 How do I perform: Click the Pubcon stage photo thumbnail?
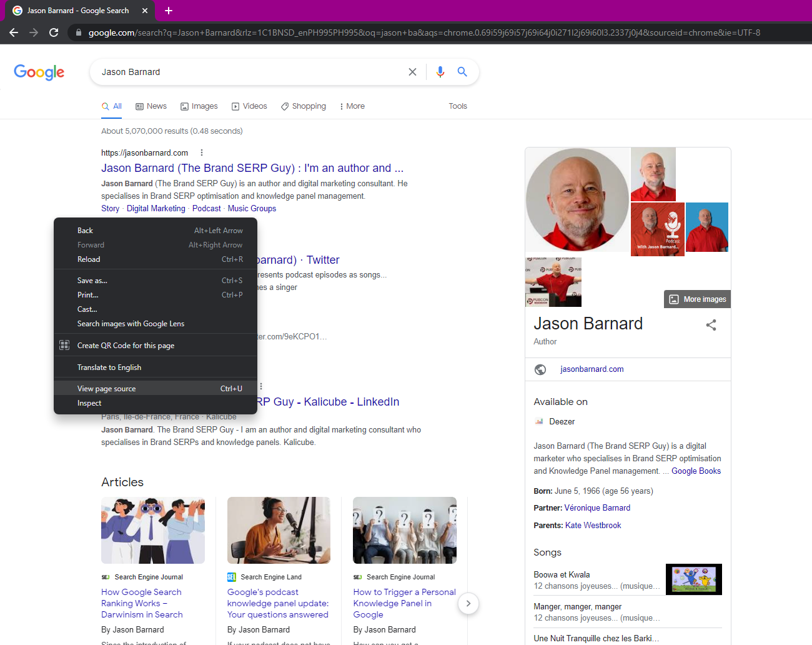click(x=553, y=282)
